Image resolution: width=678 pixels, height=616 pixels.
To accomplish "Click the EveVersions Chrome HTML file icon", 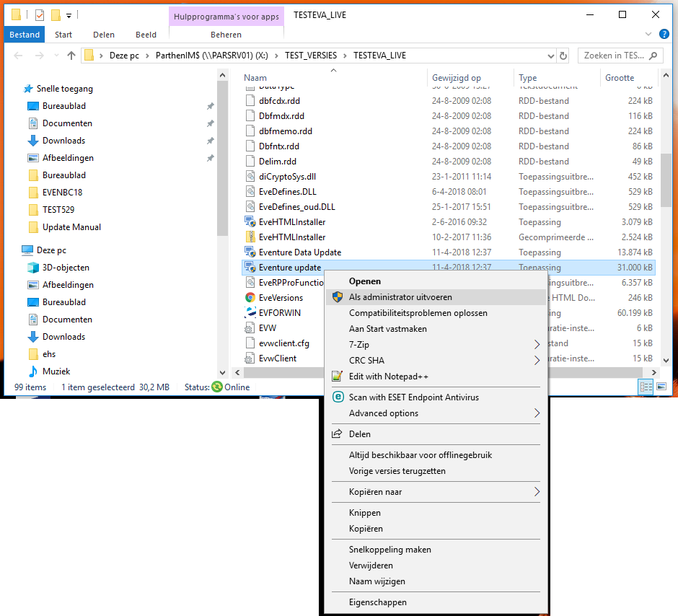I will click(250, 297).
